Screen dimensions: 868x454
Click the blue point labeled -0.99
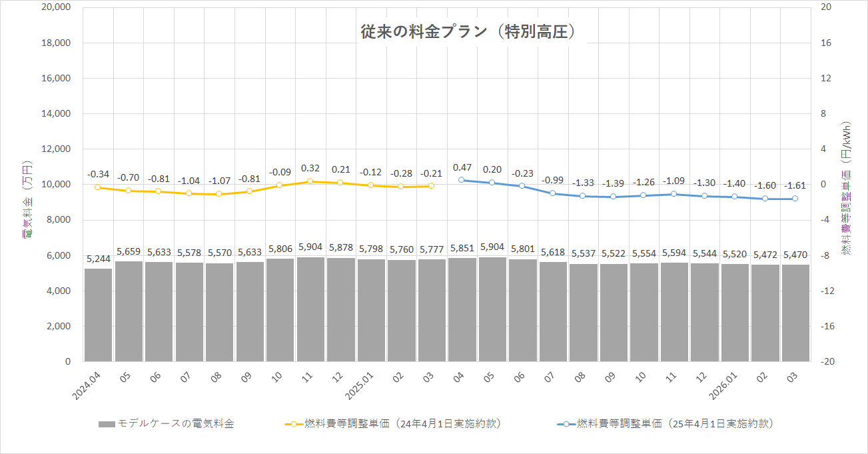point(554,193)
